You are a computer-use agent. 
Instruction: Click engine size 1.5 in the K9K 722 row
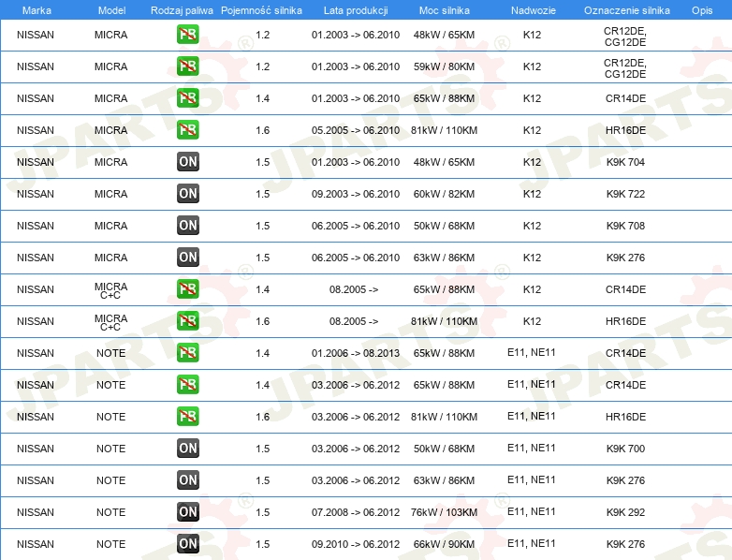[262, 194]
